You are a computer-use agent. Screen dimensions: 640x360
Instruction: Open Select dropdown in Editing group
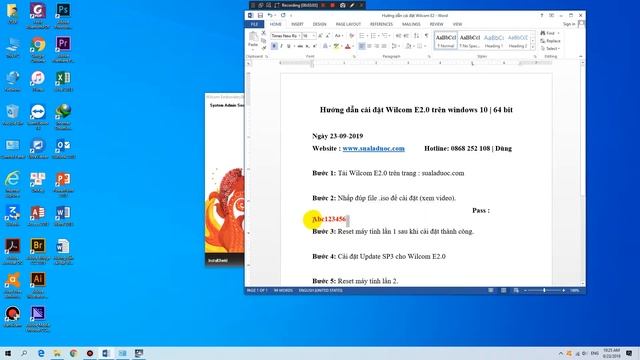[x=550, y=49]
